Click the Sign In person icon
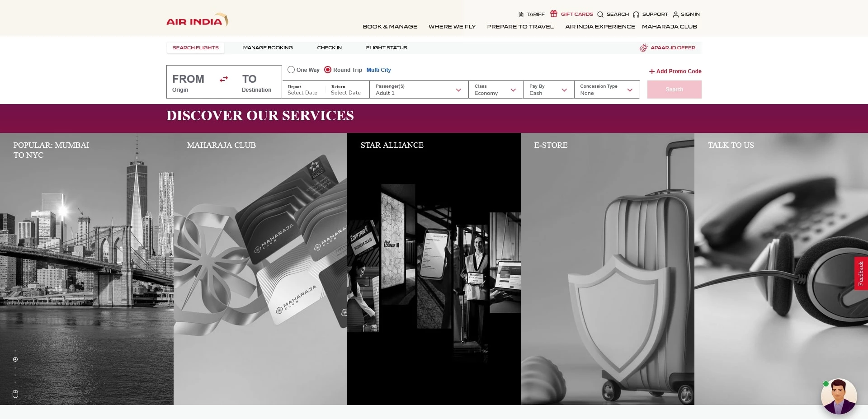This screenshot has height=419, width=868. tap(675, 14)
